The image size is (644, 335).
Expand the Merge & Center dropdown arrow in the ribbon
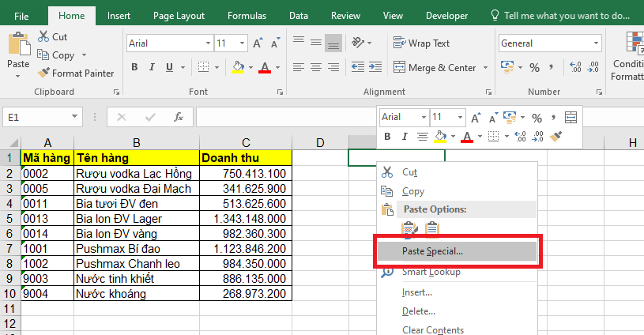484,68
